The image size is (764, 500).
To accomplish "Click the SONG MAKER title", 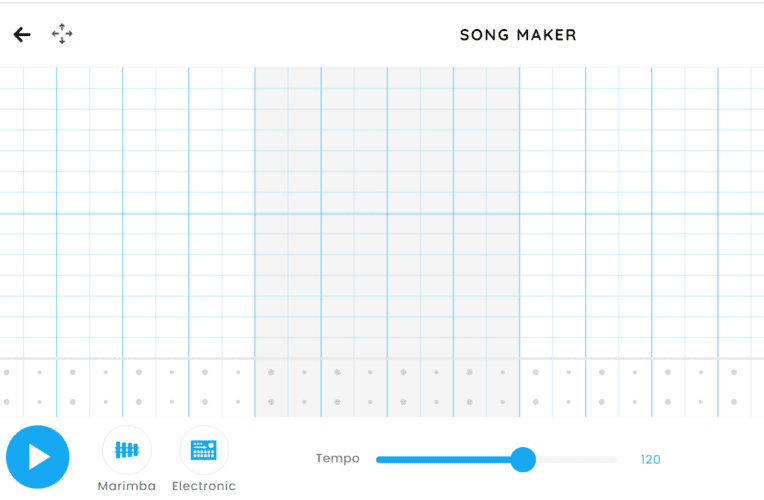I will point(518,35).
